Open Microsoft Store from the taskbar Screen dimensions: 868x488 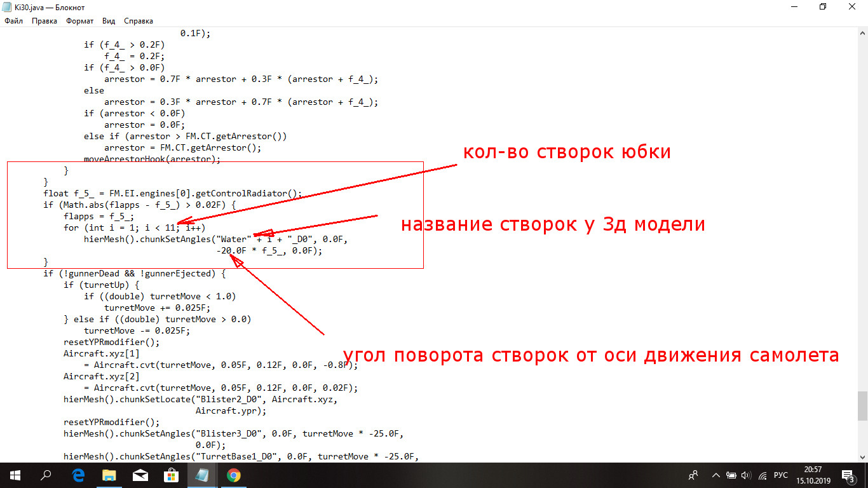click(172, 475)
